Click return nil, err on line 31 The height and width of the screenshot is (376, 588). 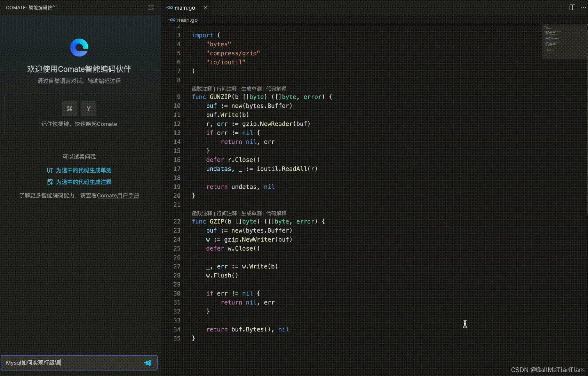coord(248,303)
